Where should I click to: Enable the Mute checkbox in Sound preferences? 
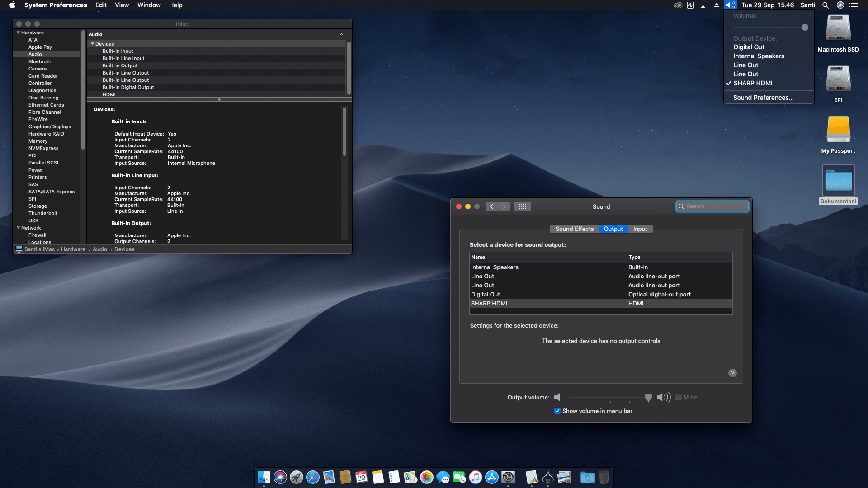679,397
